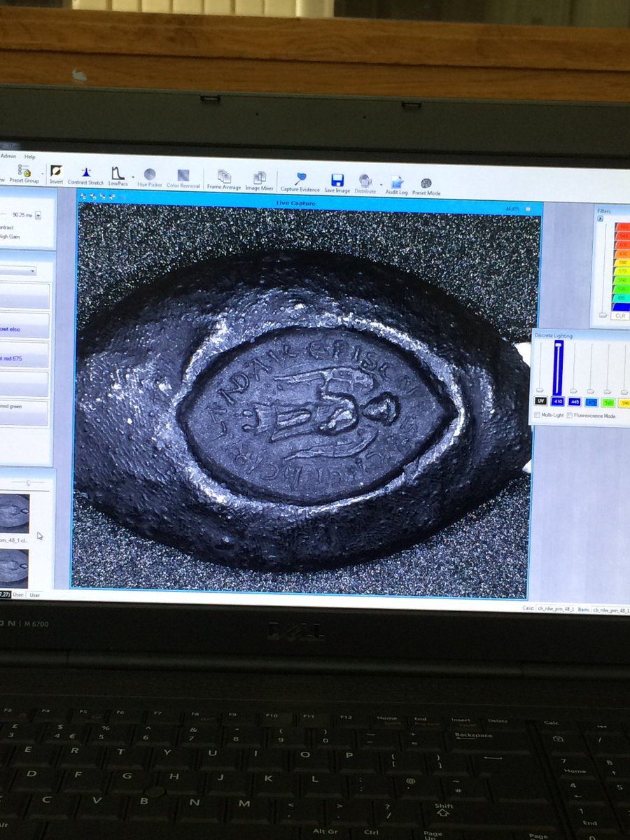This screenshot has height=840, width=630.
Task: Open the Audit Log
Action: point(396,185)
